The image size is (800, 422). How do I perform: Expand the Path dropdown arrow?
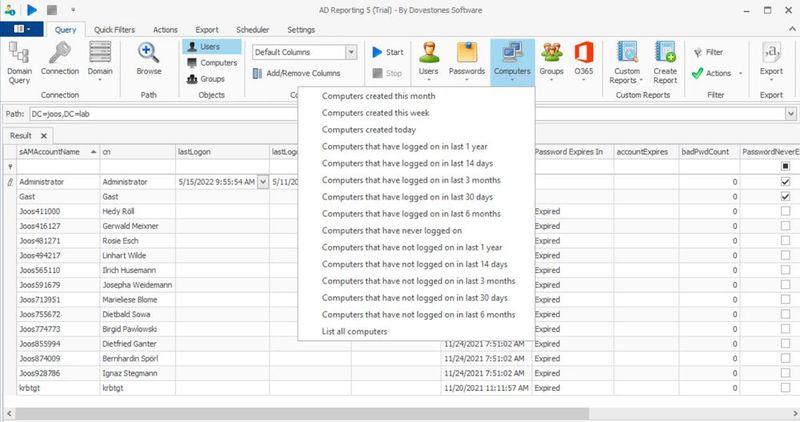[x=791, y=114]
